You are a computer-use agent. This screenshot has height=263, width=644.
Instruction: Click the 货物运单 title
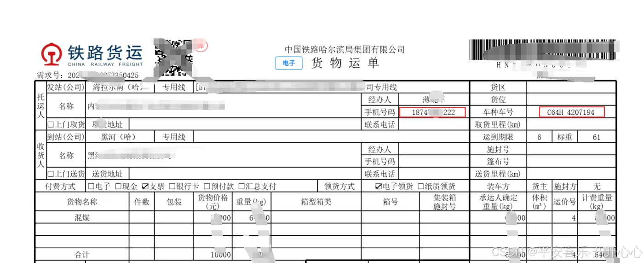345,63
